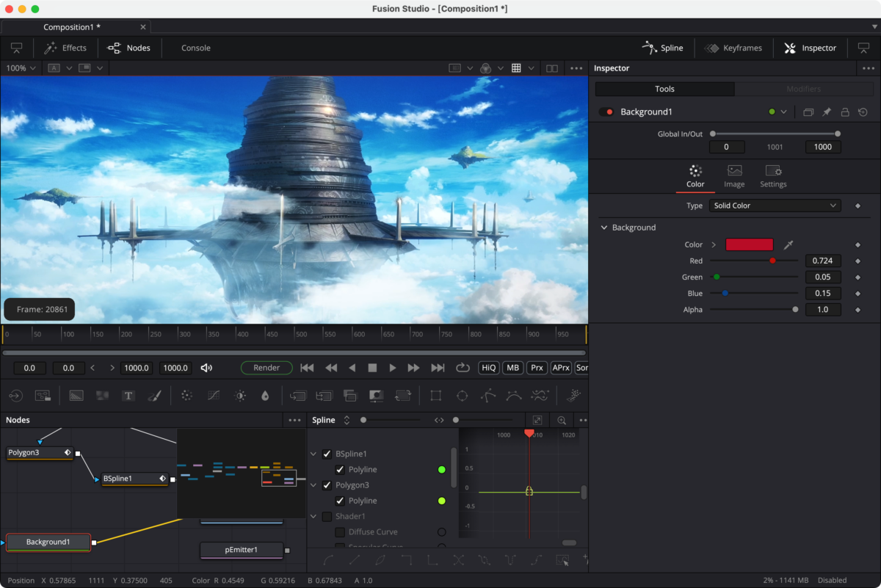Pin the Background1 inspector controls
The width and height of the screenshot is (881, 588).
(827, 112)
